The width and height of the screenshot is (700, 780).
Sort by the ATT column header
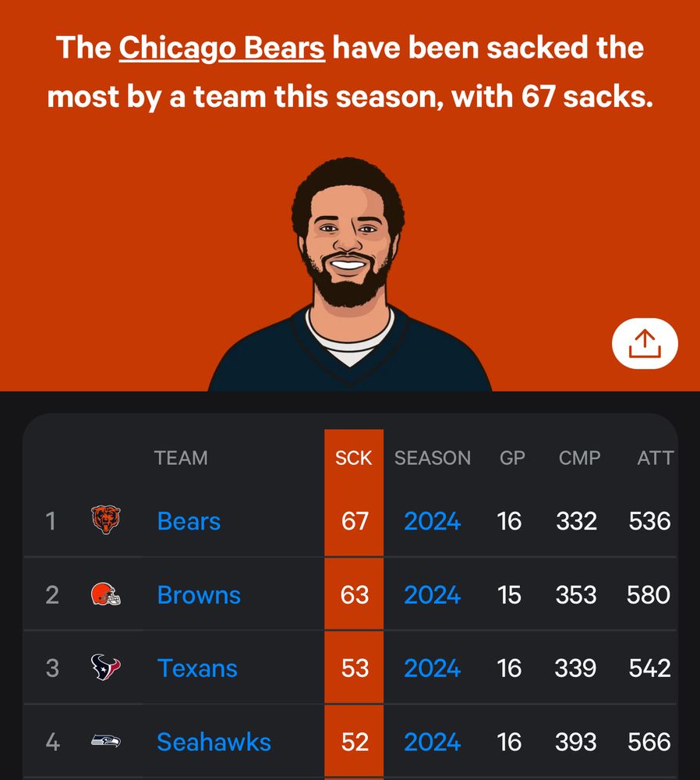pos(655,458)
